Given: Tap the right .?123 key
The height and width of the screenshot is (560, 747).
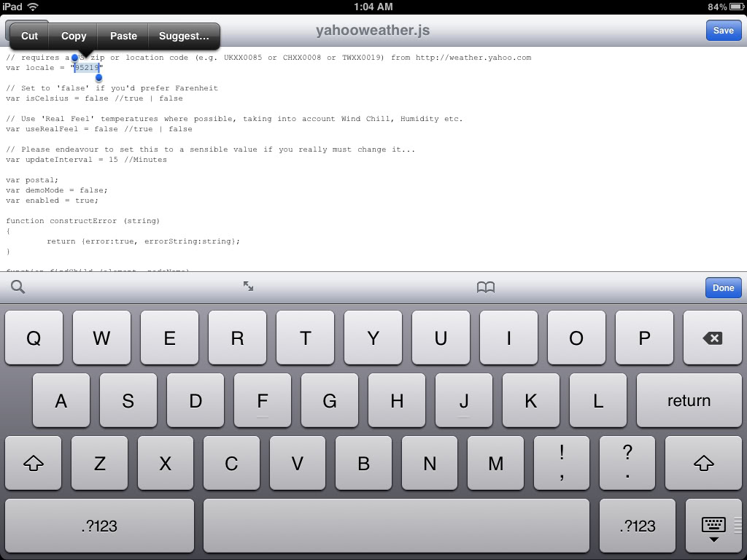Looking at the screenshot, I should (x=638, y=526).
